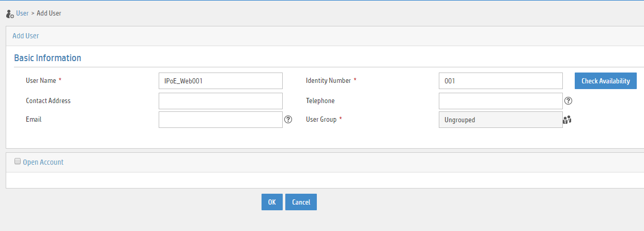
Task: Click the Cancel button
Action: coord(301,202)
